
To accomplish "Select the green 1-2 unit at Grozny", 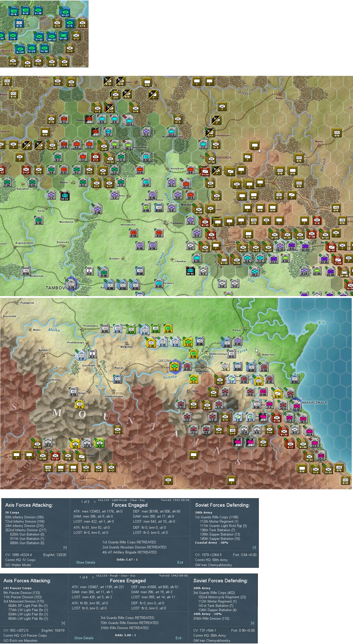I will pyautogui.click(x=174, y=366).
